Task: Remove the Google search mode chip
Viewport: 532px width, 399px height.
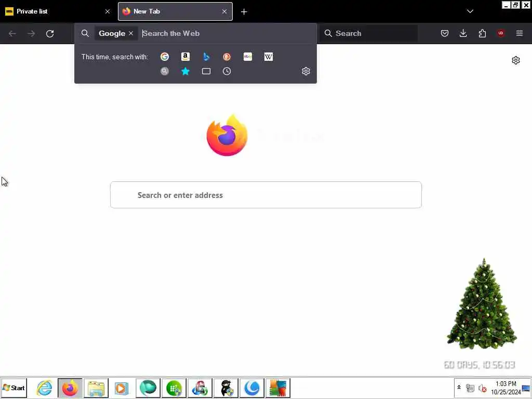Action: pyautogui.click(x=131, y=33)
